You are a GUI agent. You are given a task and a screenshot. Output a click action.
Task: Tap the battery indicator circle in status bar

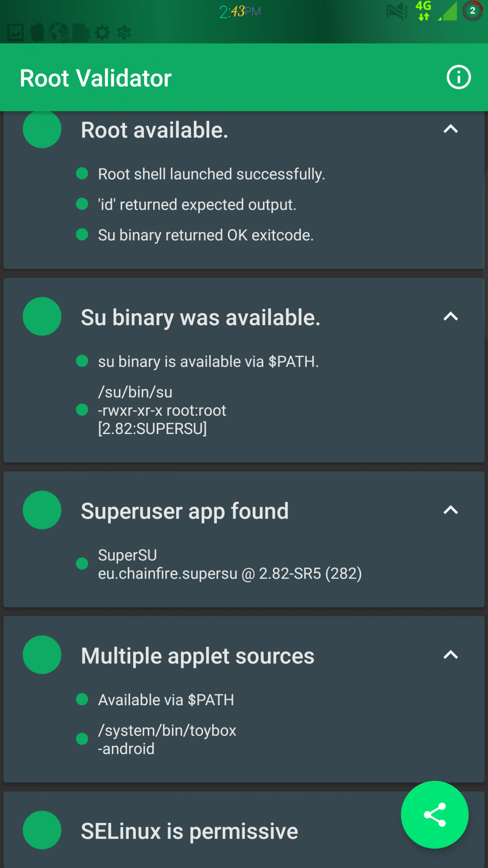(472, 11)
